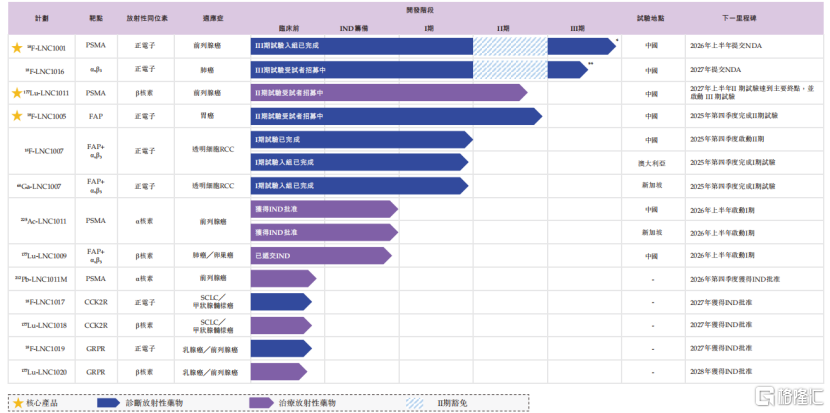Select the 177Lu-LNC1011 program name
The width and height of the screenshot is (830, 413).
(46, 94)
